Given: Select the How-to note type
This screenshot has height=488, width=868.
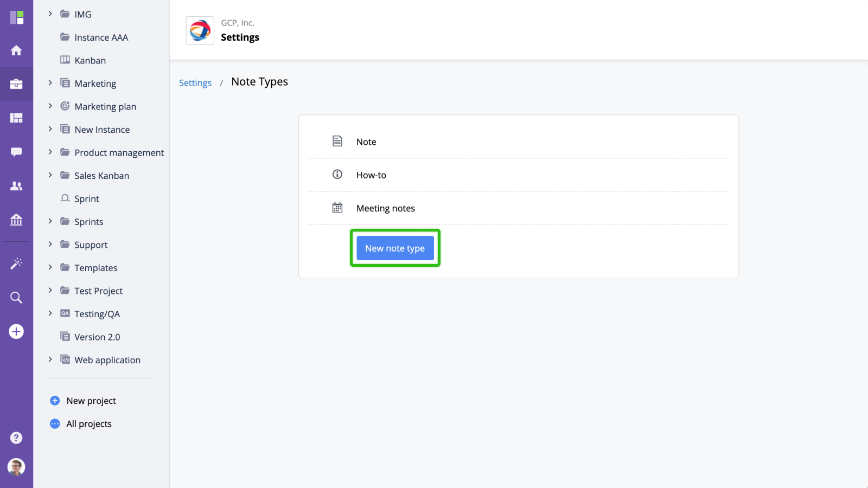Looking at the screenshot, I should (x=371, y=175).
